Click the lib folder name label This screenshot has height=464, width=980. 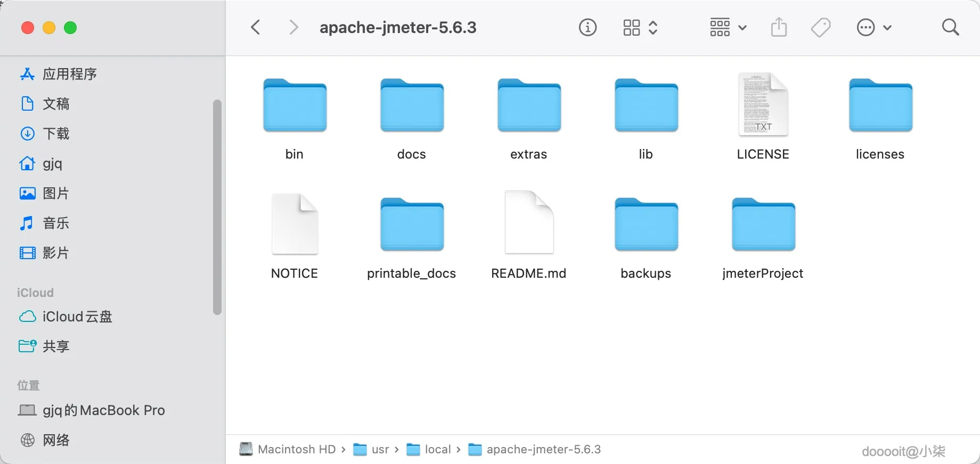[x=646, y=154]
